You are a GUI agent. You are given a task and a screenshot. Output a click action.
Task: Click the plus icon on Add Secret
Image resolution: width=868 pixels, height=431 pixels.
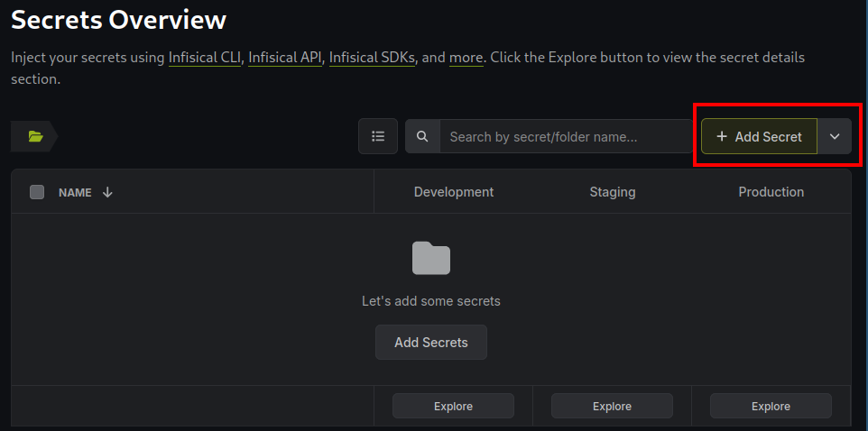[721, 137]
